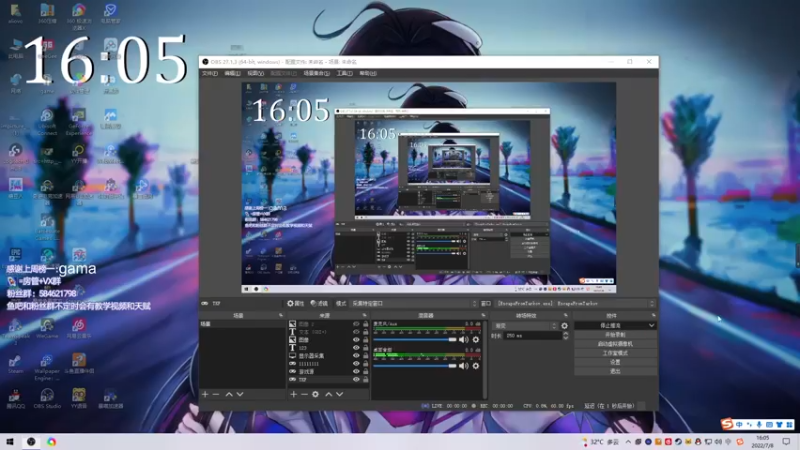Click the 250 ms transition duration field

pyautogui.click(x=533, y=336)
